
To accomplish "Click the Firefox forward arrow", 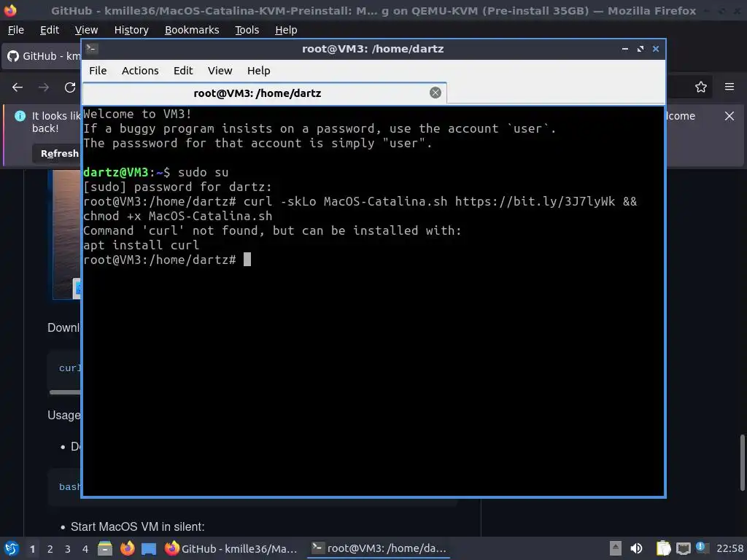I will [43, 87].
